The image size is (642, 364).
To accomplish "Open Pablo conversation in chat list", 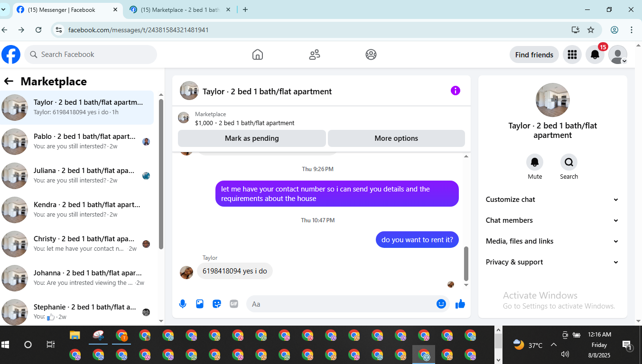I will [77, 142].
